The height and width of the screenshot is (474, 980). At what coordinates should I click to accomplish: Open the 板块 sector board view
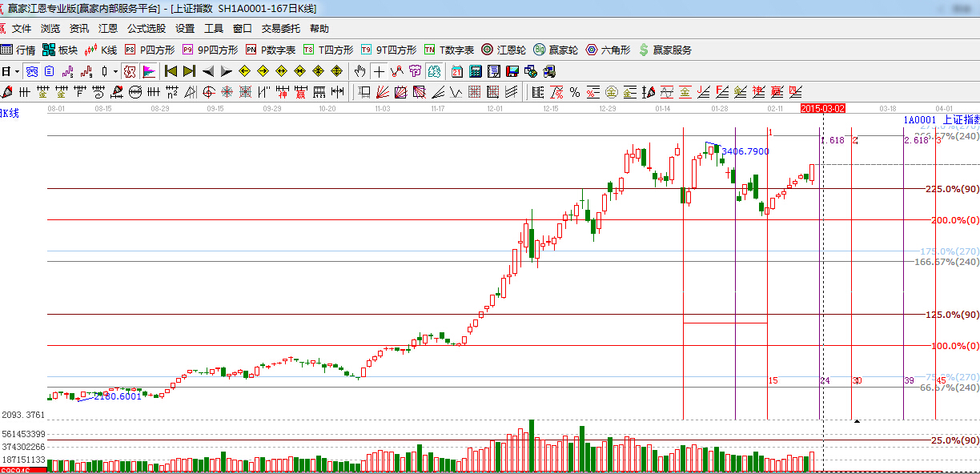(x=68, y=50)
